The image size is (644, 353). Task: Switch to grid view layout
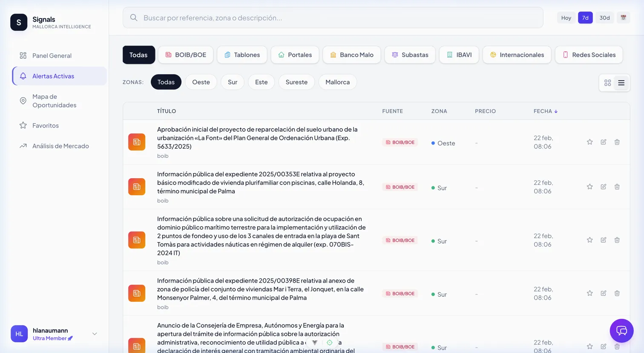pyautogui.click(x=607, y=83)
